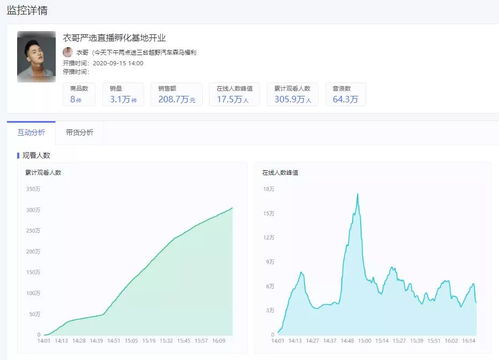499x360 pixels.
Task: Click the 在线人数峰值 chart title
Action: [x=280, y=172]
